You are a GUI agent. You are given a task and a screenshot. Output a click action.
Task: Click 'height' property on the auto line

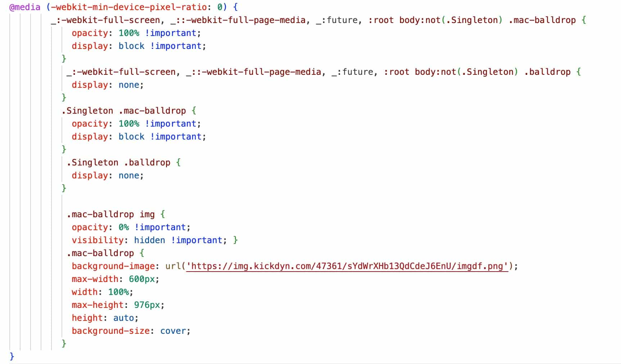87,318
